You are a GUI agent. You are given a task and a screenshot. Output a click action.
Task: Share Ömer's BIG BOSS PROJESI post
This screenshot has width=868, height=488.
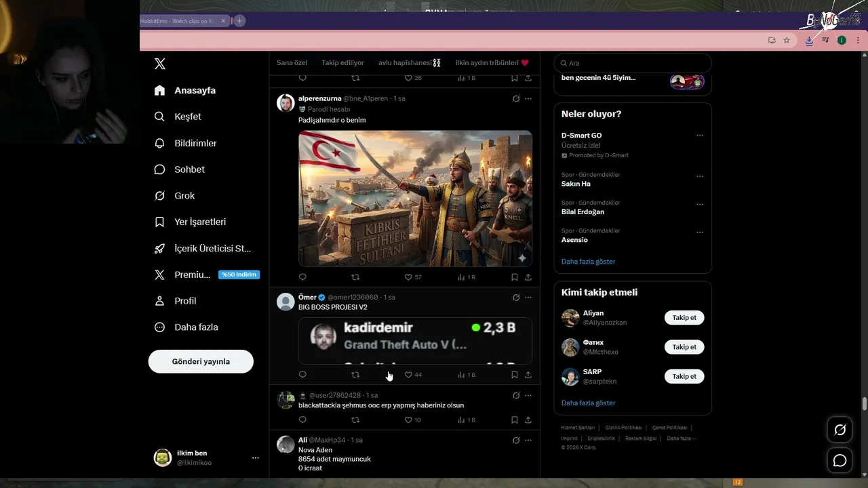[528, 375]
